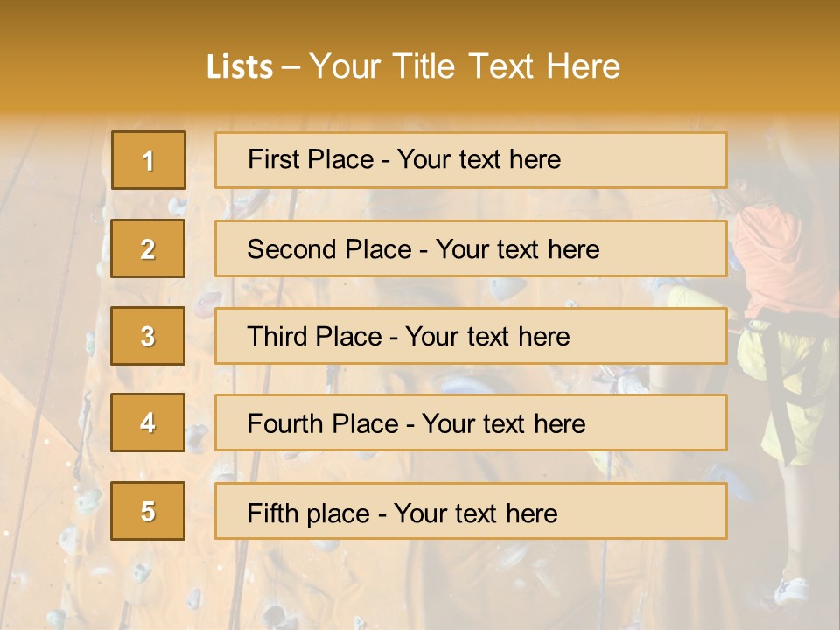The width and height of the screenshot is (840, 630).
Task: Select the Your Title Text Here heading
Action: pyautogui.click(x=465, y=66)
